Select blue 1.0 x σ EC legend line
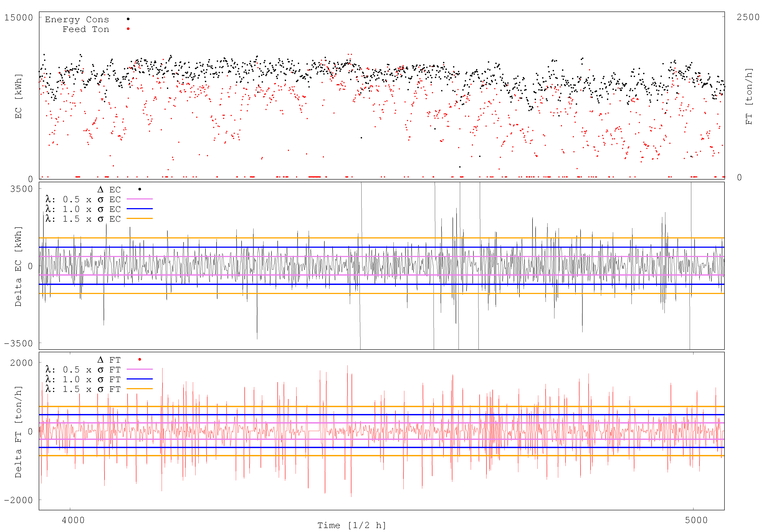 (139, 209)
